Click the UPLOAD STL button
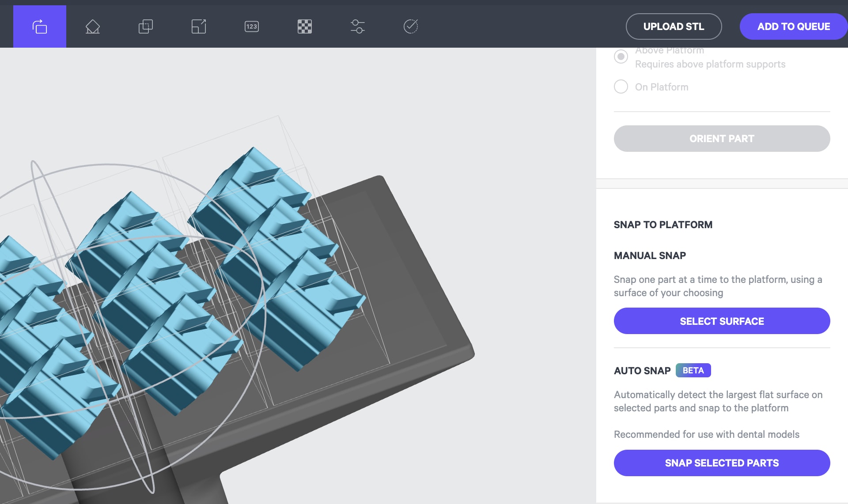Viewport: 848px width, 504px height. point(674,26)
